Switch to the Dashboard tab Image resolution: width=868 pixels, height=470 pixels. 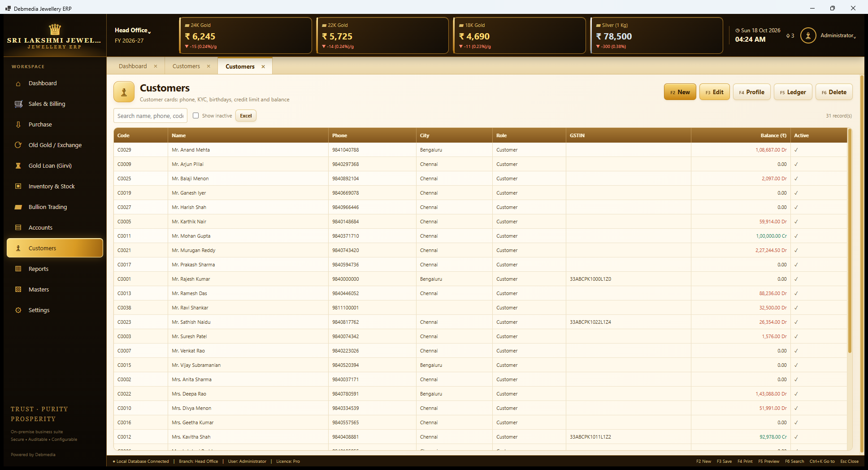coord(133,66)
